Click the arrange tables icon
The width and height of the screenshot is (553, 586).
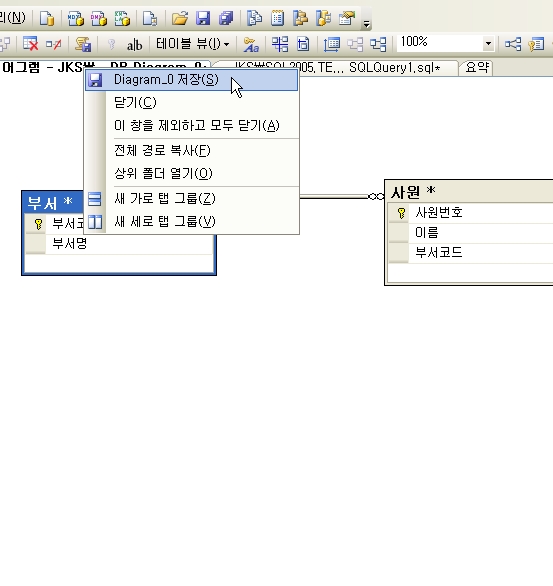tap(378, 44)
